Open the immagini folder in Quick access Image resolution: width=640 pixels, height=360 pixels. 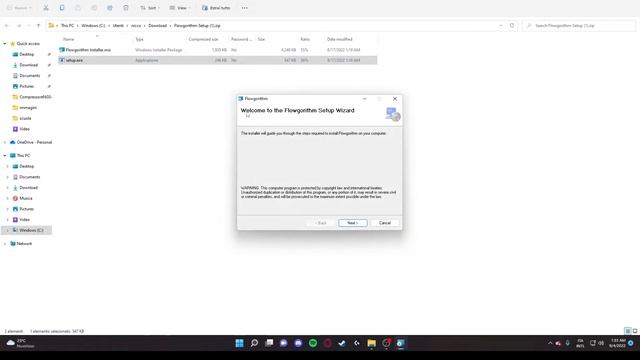[x=28, y=108]
